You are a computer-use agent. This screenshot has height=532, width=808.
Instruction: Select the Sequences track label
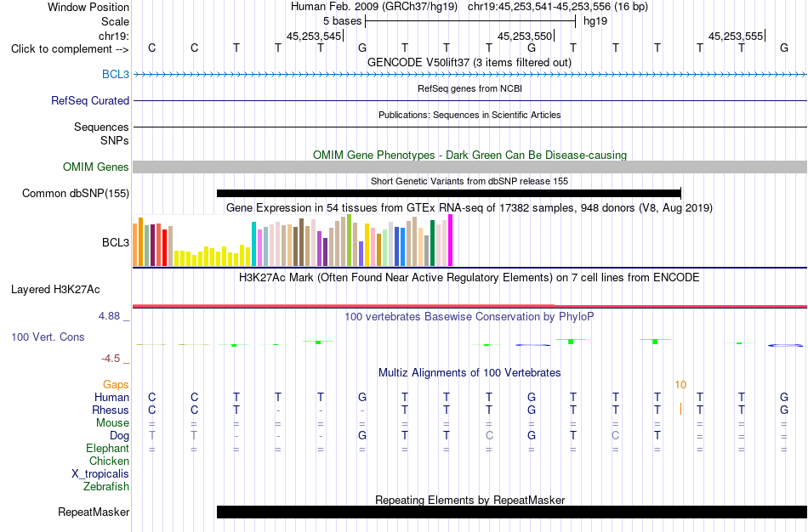pyautogui.click(x=101, y=127)
